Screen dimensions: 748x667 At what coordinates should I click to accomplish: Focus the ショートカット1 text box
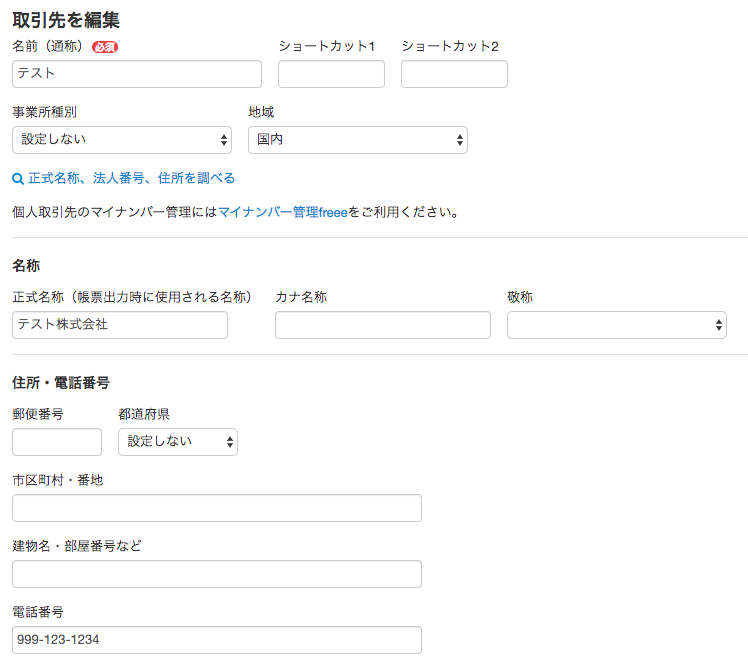[331, 74]
